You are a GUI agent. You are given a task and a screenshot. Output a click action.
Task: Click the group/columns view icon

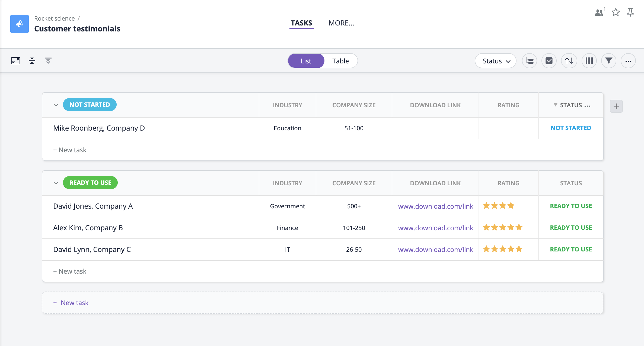point(589,60)
